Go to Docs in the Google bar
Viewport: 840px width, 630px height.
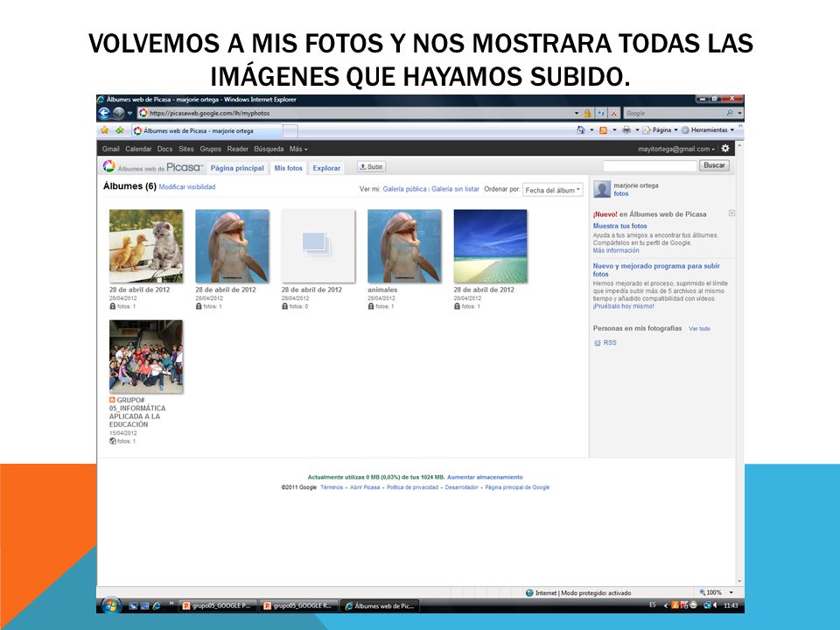click(x=165, y=149)
